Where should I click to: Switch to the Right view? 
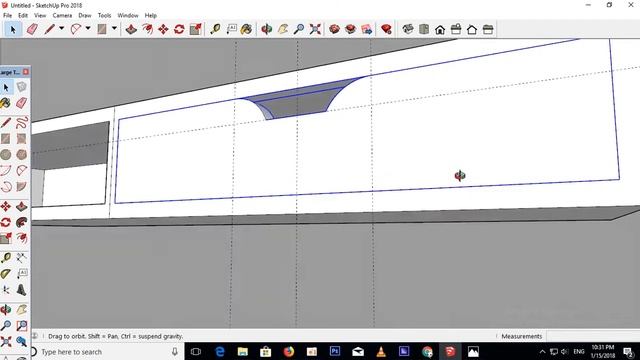click(x=456, y=29)
